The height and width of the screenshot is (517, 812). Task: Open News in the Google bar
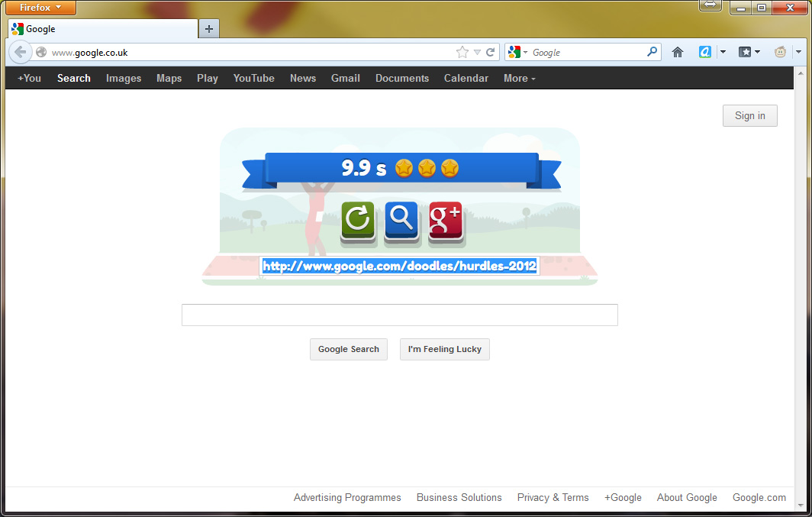[303, 78]
